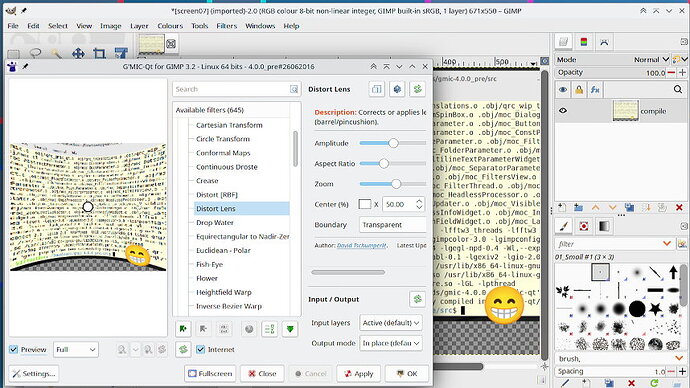The width and height of the screenshot is (690, 388).
Task: Adjust the Amplitude slider
Action: click(x=393, y=143)
